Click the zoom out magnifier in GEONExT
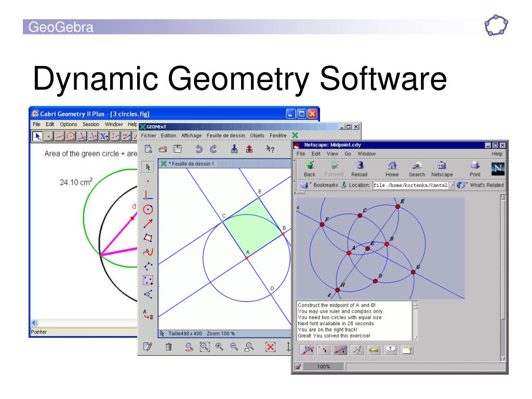This screenshot has width=532, height=399. [234, 347]
